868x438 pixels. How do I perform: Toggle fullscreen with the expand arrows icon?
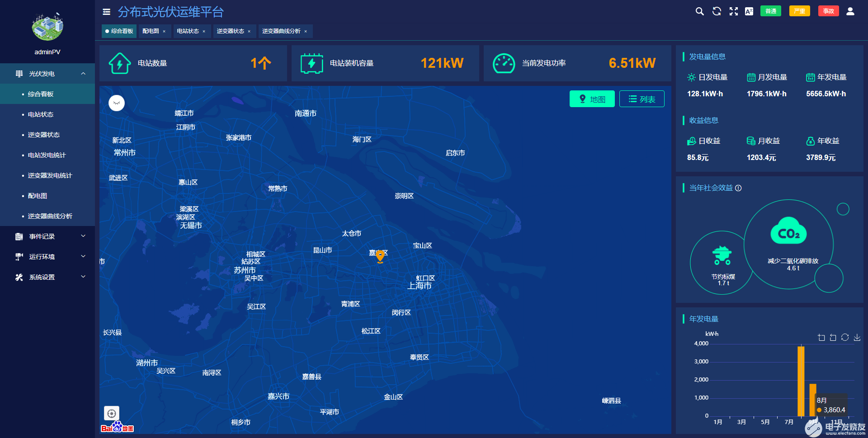(x=733, y=11)
